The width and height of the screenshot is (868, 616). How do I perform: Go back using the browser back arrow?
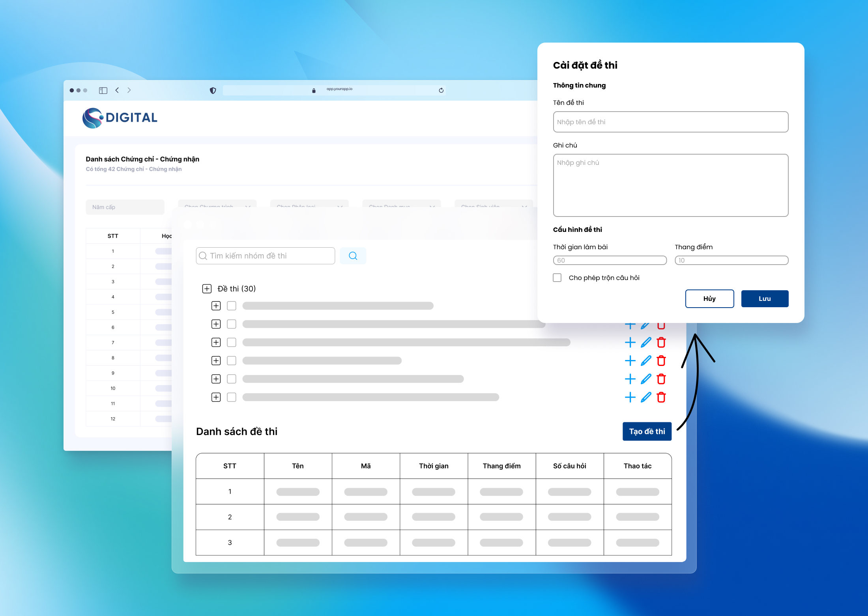click(117, 90)
